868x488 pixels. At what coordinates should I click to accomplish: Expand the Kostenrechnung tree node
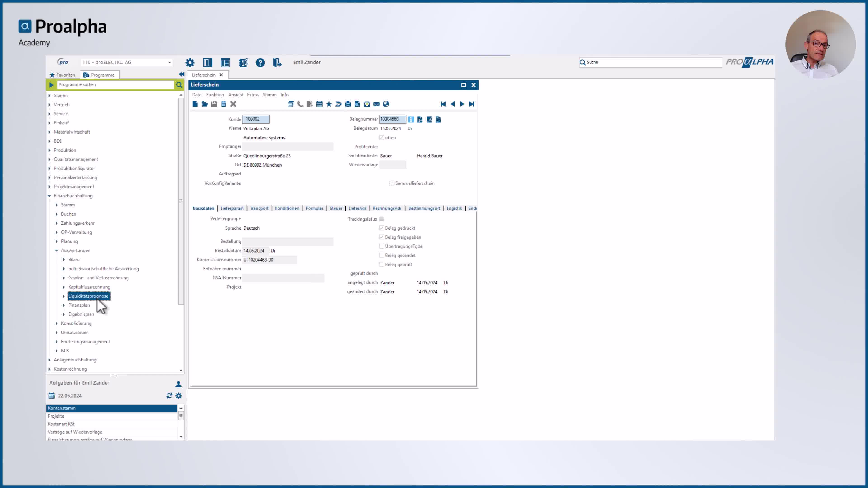click(x=50, y=369)
